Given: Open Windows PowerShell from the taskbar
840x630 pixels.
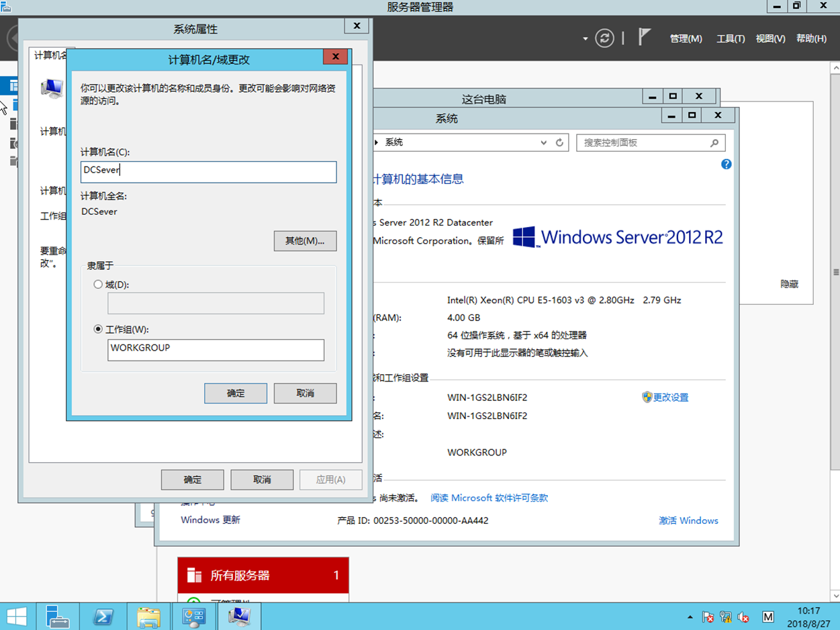Looking at the screenshot, I should pyautogui.click(x=103, y=617).
